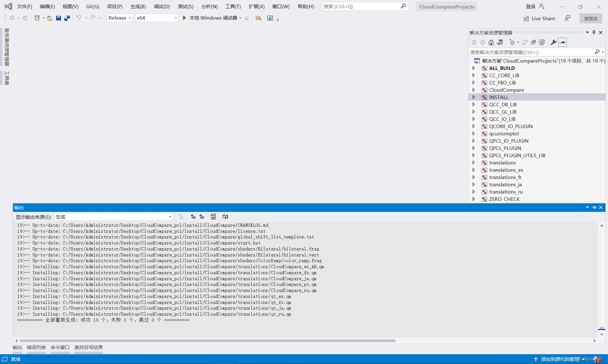
Task: Start debugging with the green play icon
Action: (184, 18)
